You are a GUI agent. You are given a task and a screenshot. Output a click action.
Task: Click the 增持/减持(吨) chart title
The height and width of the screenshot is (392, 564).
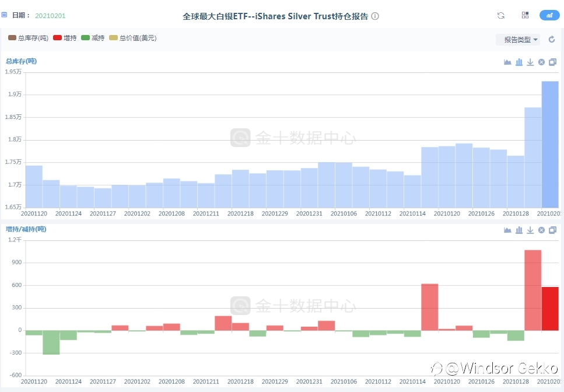26,229
